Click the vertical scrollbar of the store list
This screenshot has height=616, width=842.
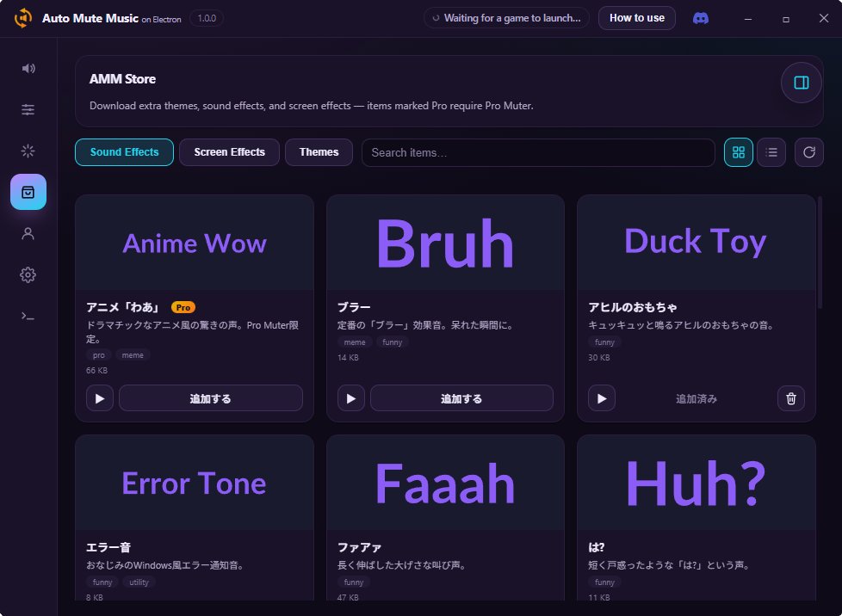(x=820, y=252)
